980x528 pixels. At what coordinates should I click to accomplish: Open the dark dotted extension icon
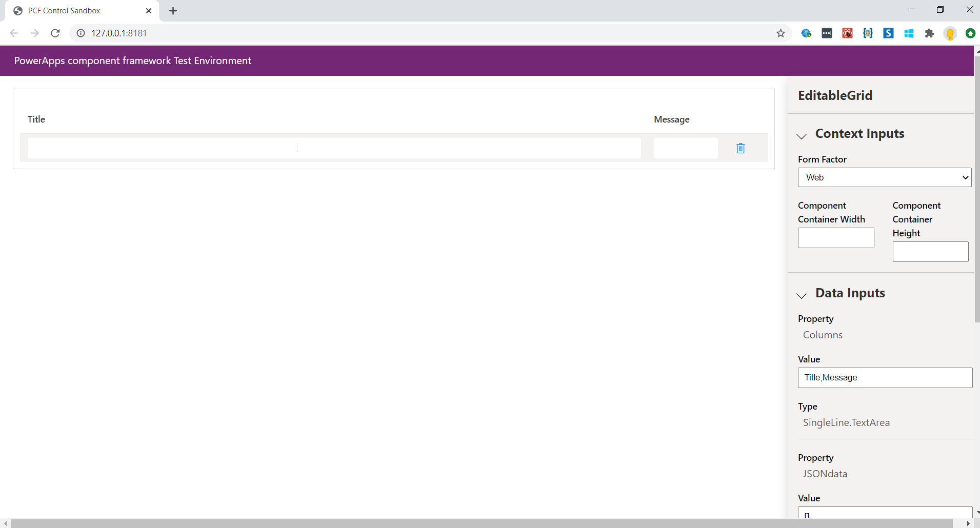[827, 33]
